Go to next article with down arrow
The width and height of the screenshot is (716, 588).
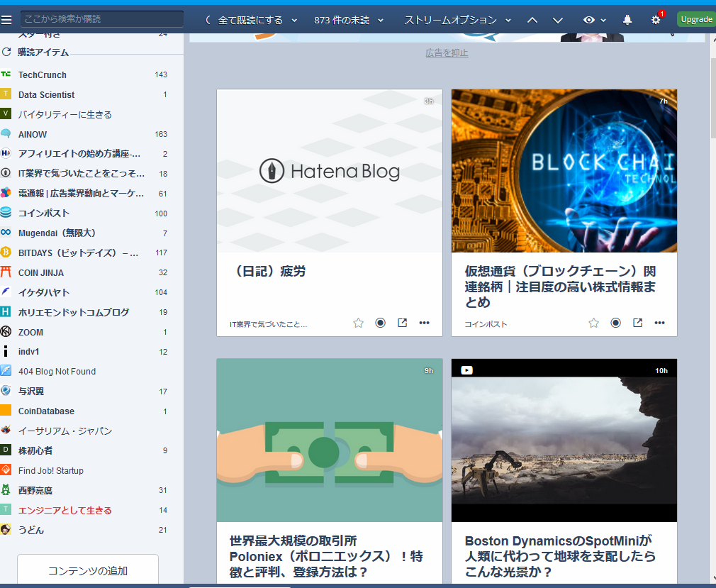(x=557, y=20)
